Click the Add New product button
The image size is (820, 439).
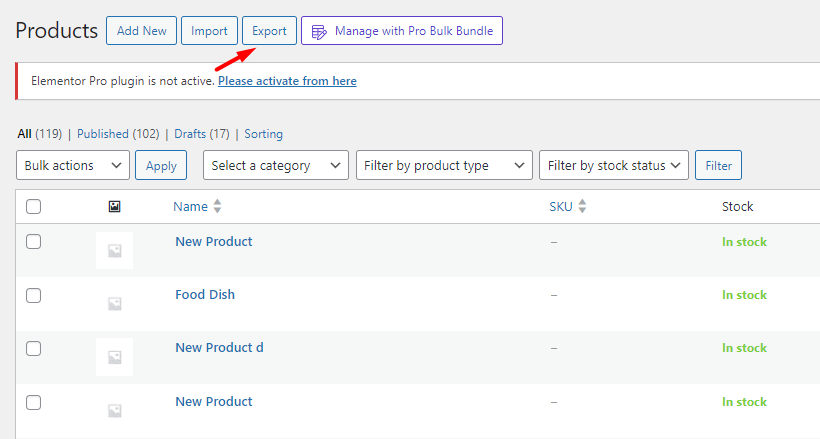[x=141, y=31]
